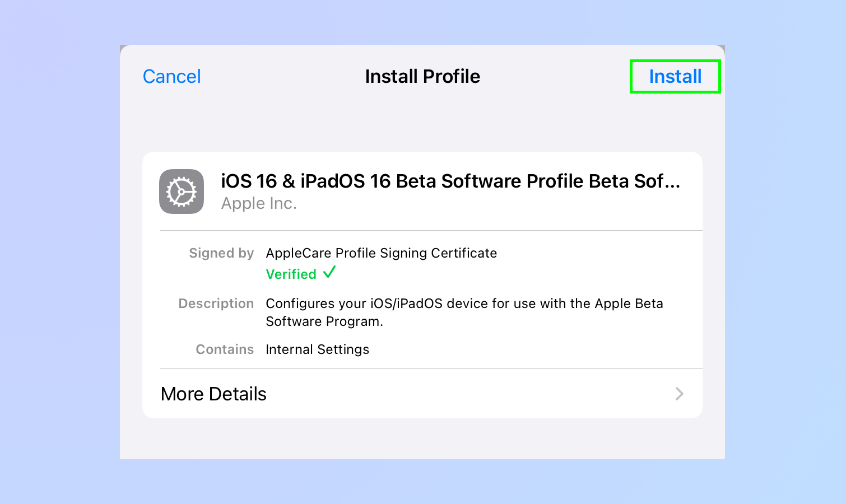Click the Apple Inc. publisher text
Viewport: 846px width, 504px height.
tap(259, 203)
